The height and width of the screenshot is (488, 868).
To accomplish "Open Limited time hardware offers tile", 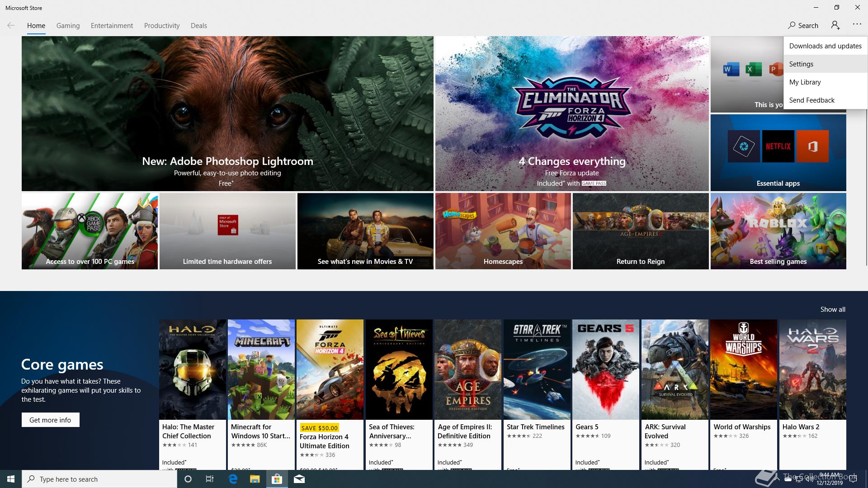I will pos(227,231).
